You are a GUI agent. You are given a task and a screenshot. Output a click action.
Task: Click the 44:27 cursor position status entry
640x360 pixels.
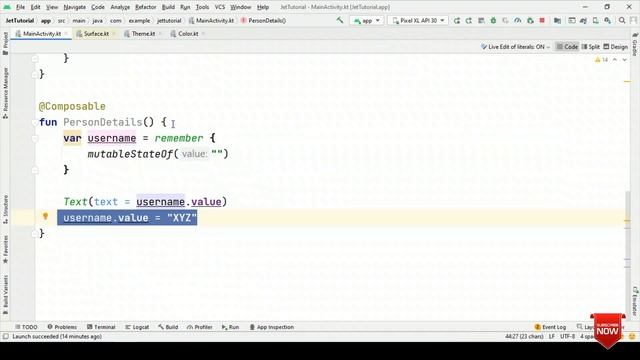524,337
